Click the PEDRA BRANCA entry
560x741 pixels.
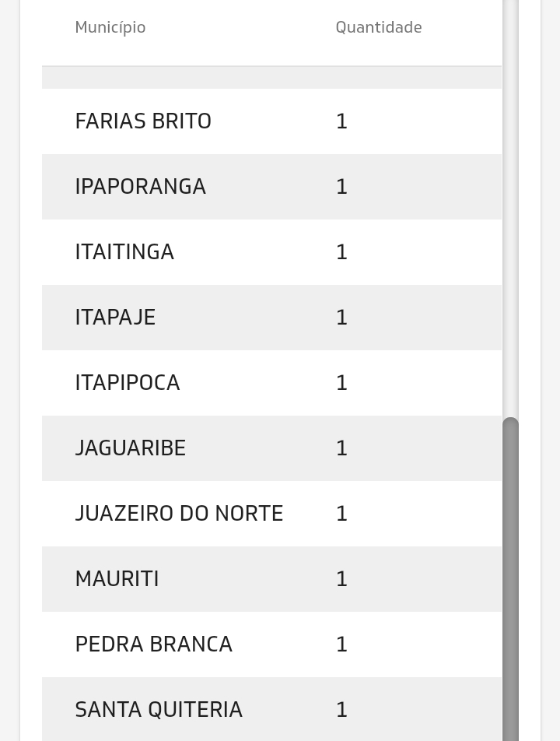(154, 644)
